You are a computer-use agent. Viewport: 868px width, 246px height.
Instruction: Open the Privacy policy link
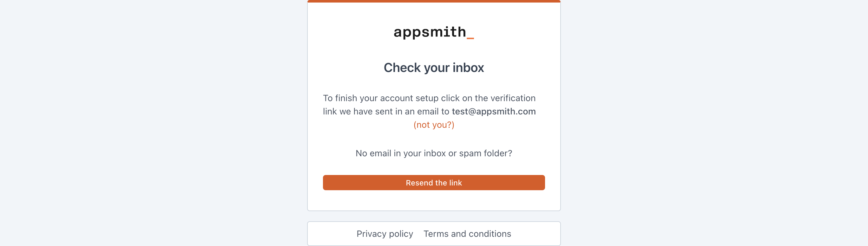[x=385, y=234]
